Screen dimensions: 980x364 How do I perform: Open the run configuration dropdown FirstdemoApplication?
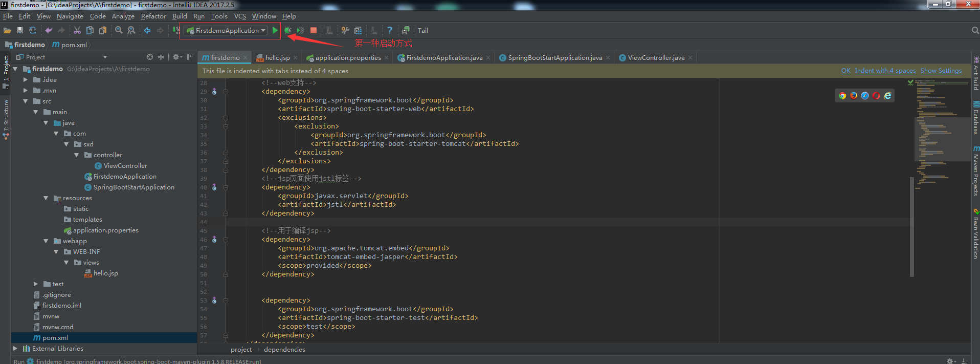[x=226, y=31]
